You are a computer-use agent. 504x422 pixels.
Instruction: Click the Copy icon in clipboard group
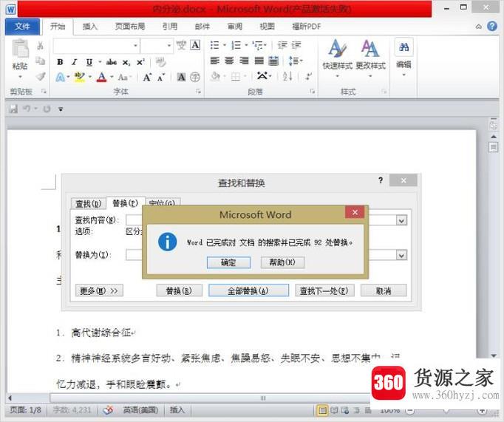[40, 61]
